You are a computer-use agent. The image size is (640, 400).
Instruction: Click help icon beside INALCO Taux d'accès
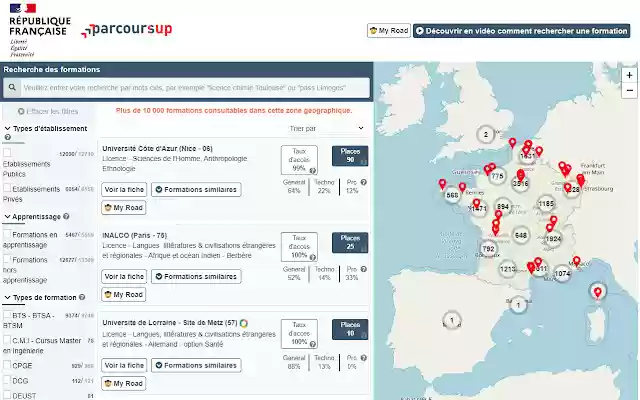313,269
